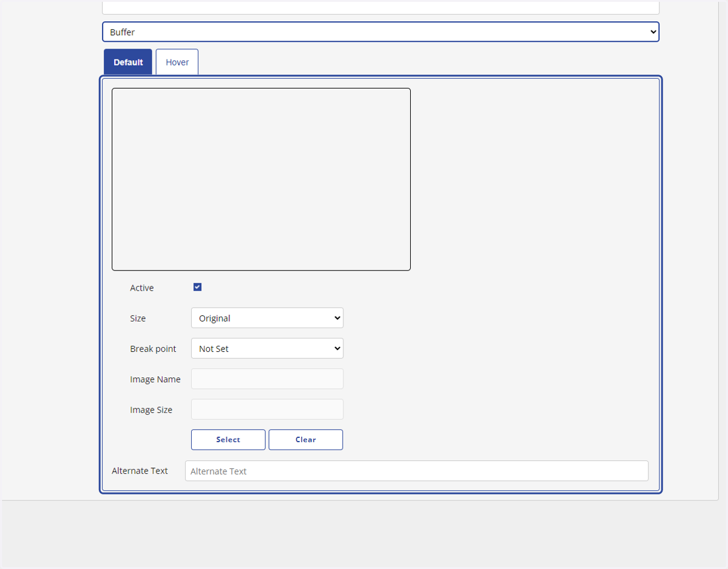728x569 pixels.
Task: Click the Image Size label
Action: click(x=151, y=410)
